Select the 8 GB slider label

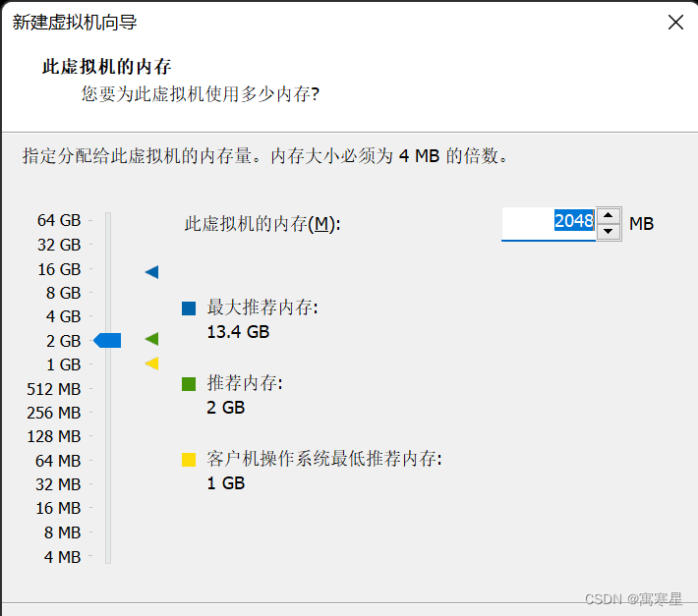63,293
